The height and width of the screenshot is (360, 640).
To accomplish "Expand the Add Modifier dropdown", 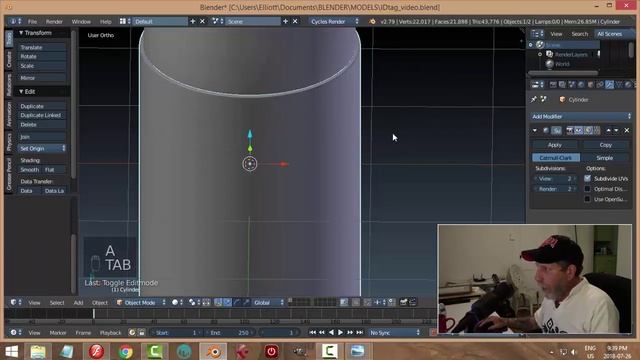I will click(581, 116).
